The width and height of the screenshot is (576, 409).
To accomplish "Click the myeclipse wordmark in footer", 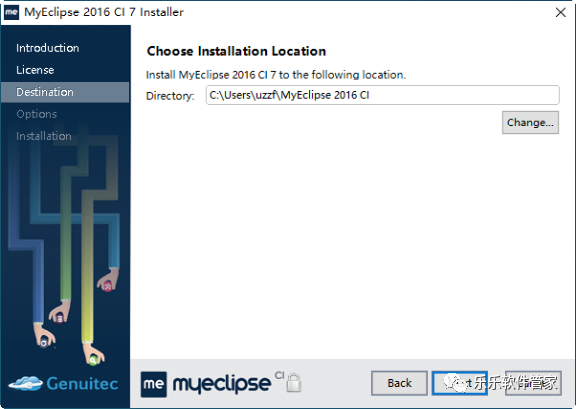I will click(x=222, y=385).
